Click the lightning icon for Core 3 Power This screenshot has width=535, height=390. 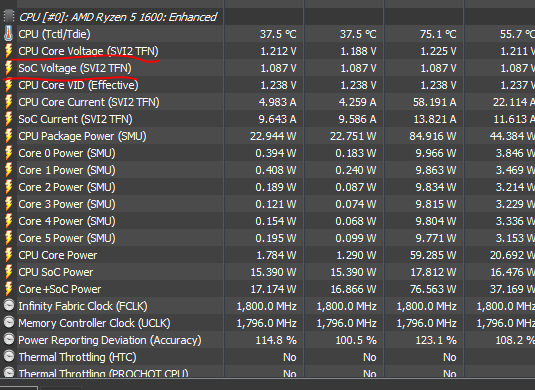(9, 204)
